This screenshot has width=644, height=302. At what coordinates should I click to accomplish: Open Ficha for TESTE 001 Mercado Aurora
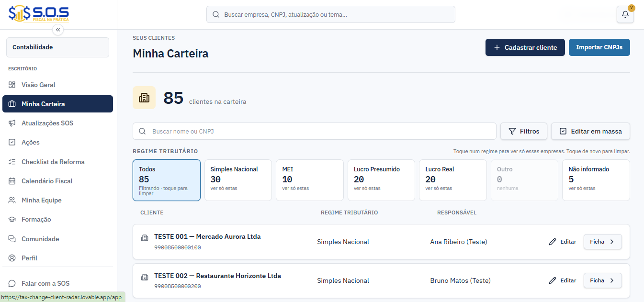coord(602,242)
